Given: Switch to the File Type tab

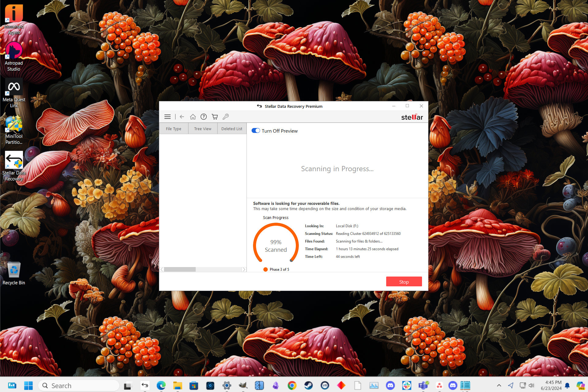Looking at the screenshot, I should point(175,129).
